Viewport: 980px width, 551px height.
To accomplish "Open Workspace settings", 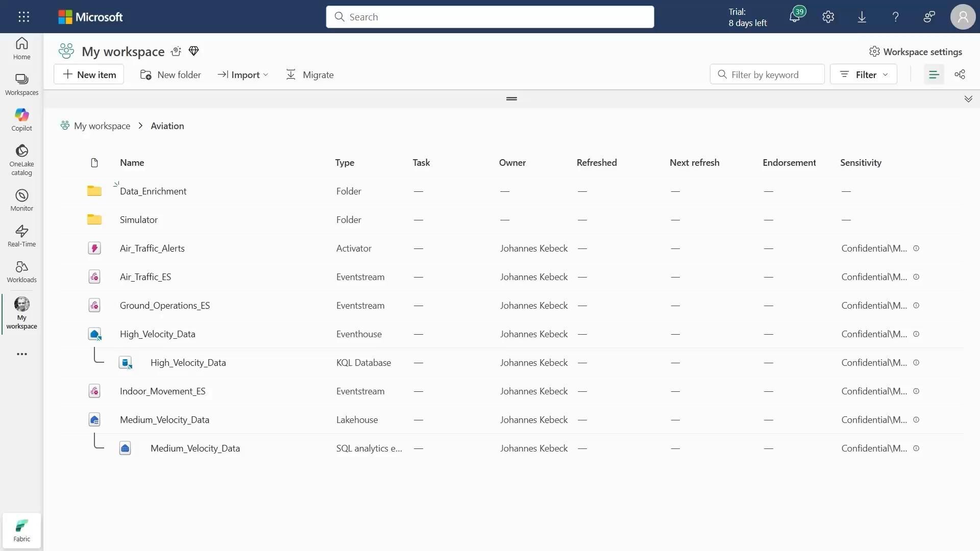I will pos(916,52).
